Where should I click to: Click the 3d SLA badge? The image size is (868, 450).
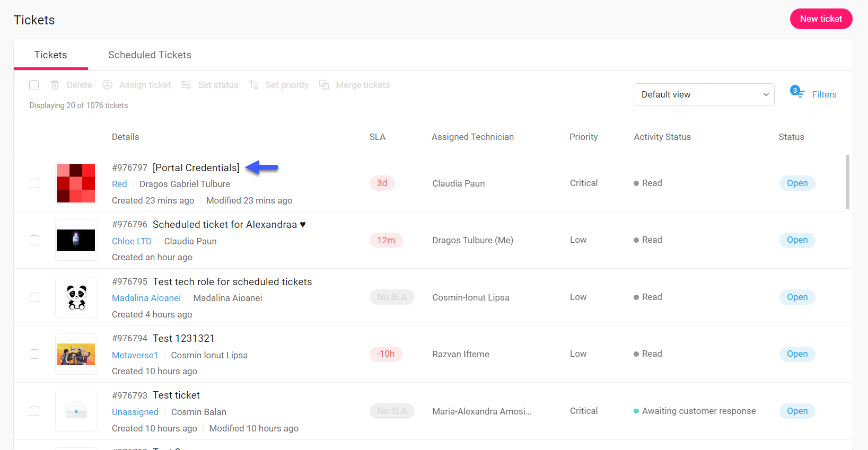click(382, 183)
